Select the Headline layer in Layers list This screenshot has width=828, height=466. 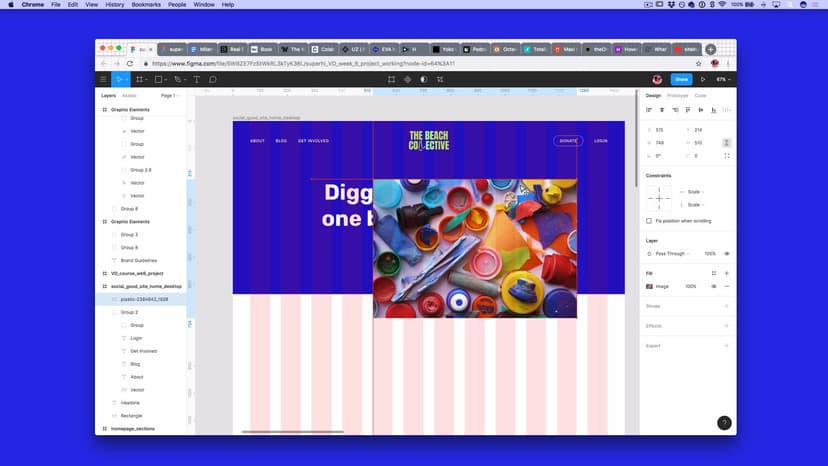coord(130,402)
